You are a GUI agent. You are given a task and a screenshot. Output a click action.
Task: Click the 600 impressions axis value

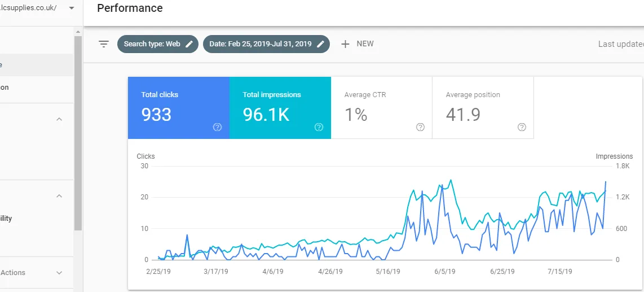621,229
